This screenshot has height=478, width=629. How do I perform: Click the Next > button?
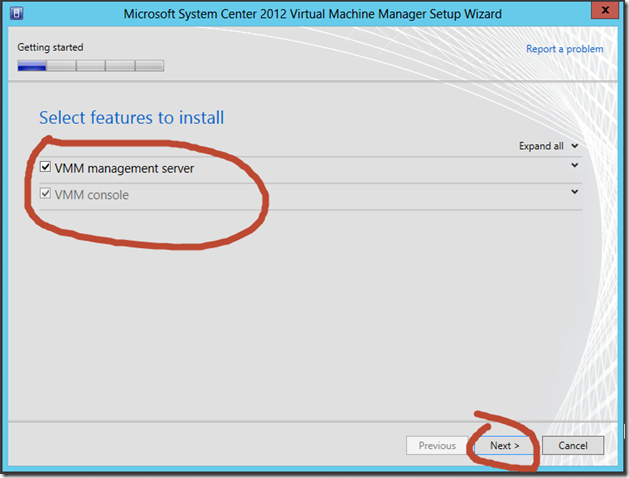505,446
